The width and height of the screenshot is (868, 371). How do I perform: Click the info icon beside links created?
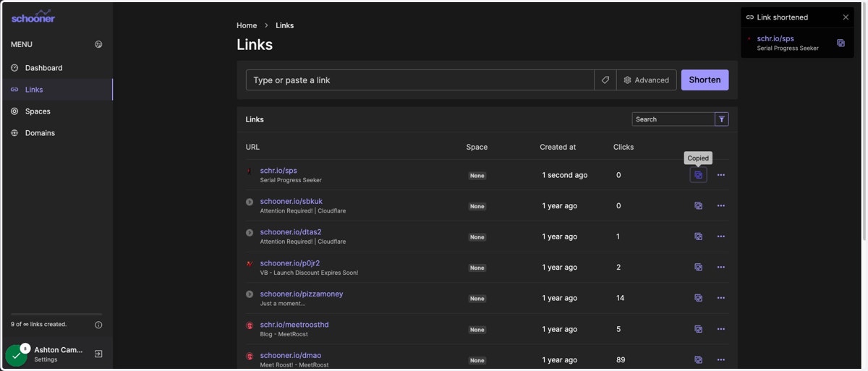point(98,325)
